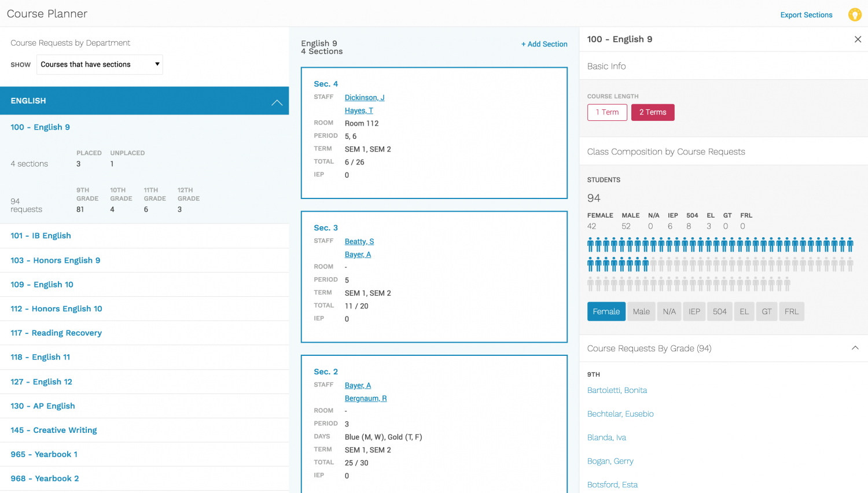Viewport: 868px width, 493px height.
Task: Click Class Composition by Course Requests header
Action: [666, 152]
